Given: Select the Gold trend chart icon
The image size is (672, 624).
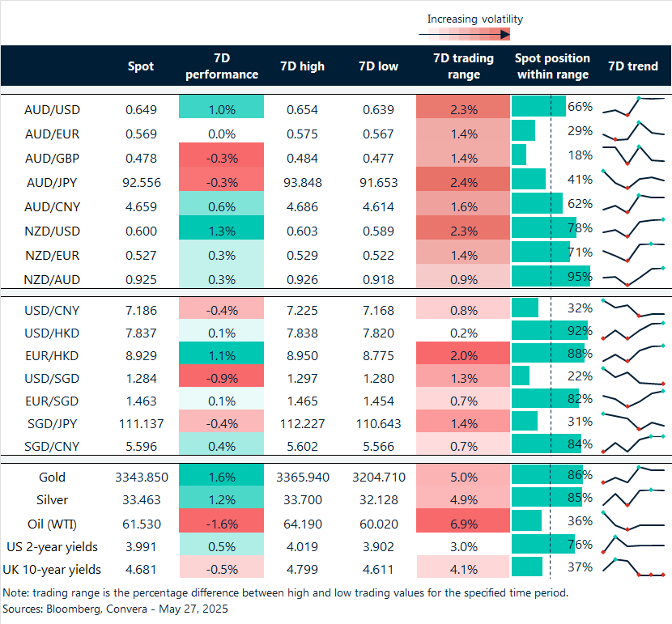Looking at the screenshot, I should 633,477.
